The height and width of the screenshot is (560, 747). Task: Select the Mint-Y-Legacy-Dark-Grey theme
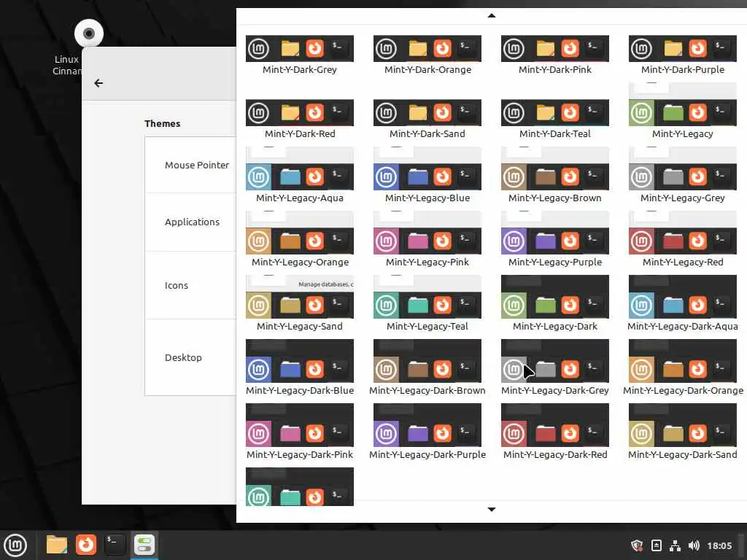coord(555,361)
